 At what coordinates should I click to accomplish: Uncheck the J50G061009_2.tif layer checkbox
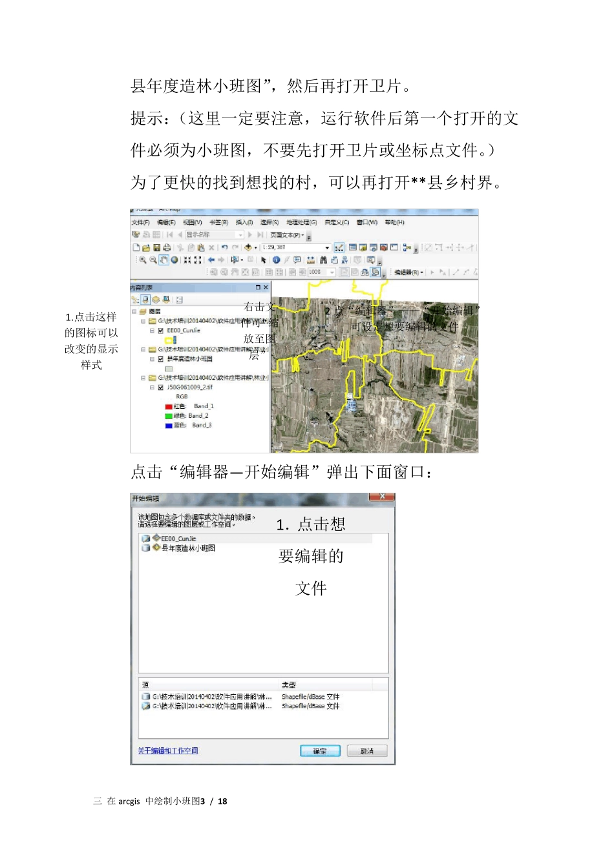click(x=161, y=387)
